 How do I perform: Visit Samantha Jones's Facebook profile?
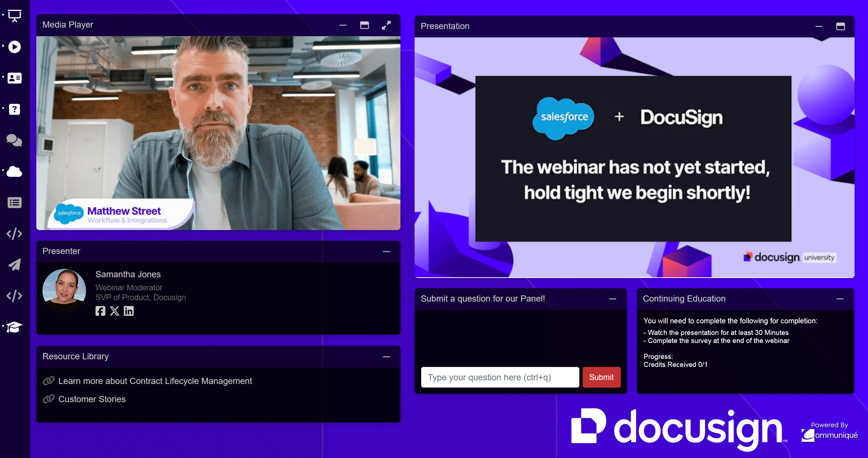pyautogui.click(x=100, y=311)
